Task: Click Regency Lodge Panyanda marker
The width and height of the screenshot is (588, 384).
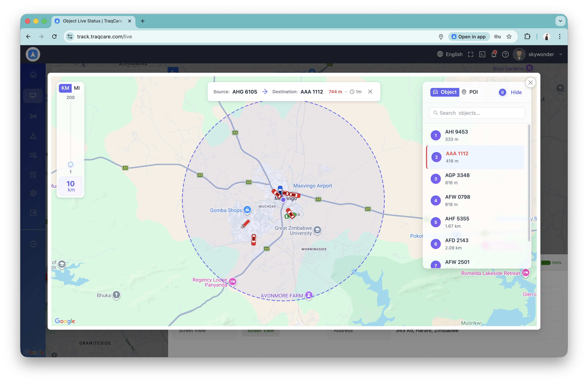Action: [x=232, y=282]
